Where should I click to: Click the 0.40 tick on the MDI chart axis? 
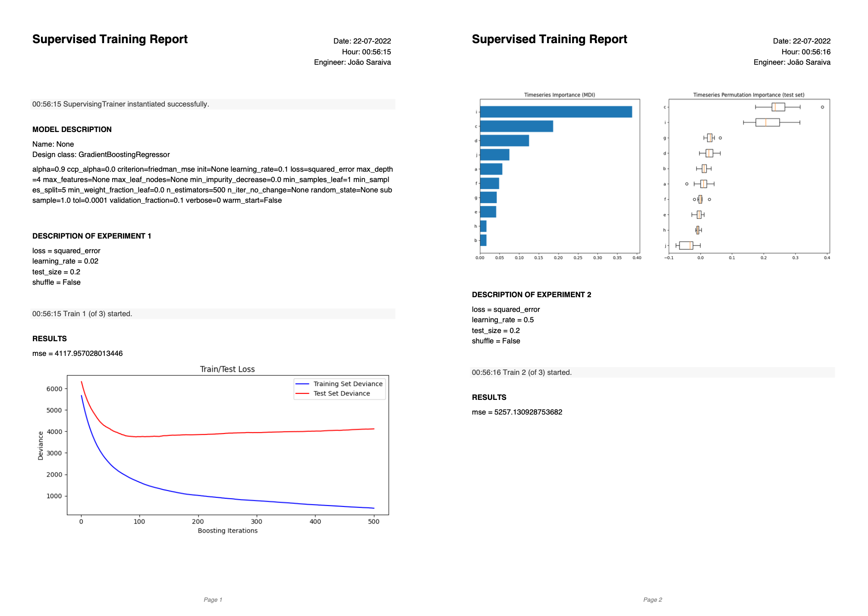[637, 258]
